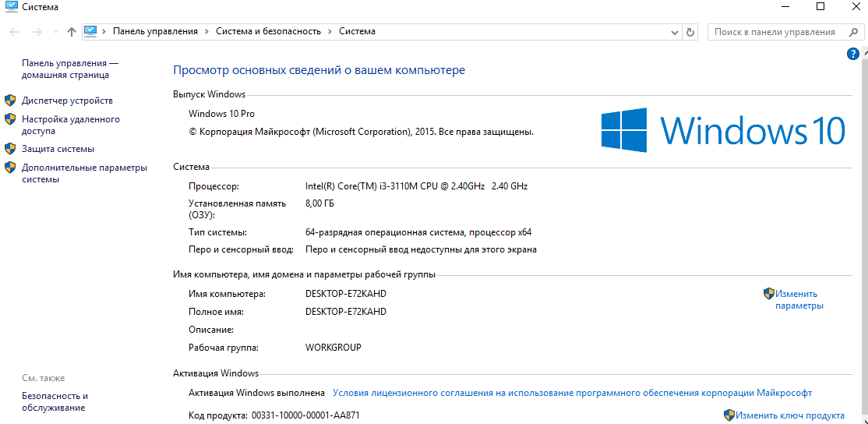Screen dimensions: 868x424
Task: Open Дополнительные параметры системы
Action: pyautogui.click(x=84, y=173)
